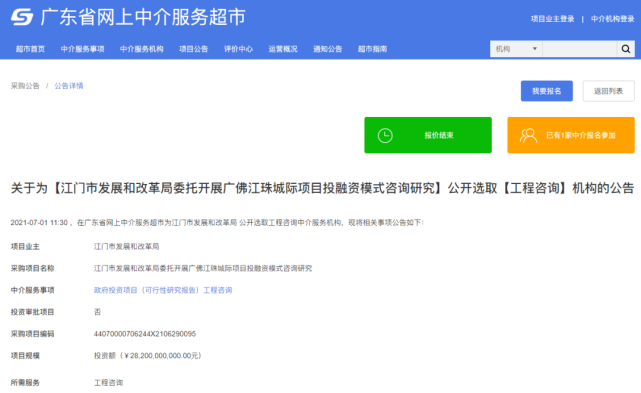Click the magnifier search icon
Viewport: 641px width, 393px height.
[x=625, y=49]
